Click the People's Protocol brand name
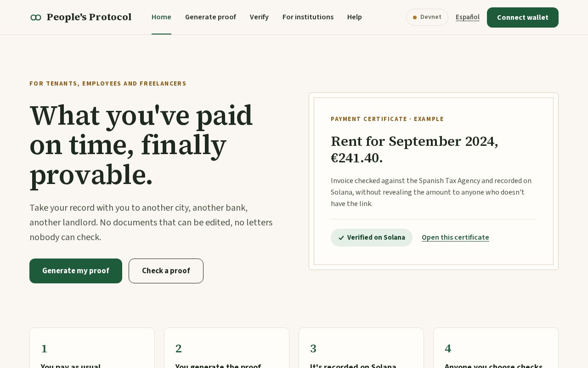The height and width of the screenshot is (368, 588). pyautogui.click(x=89, y=17)
